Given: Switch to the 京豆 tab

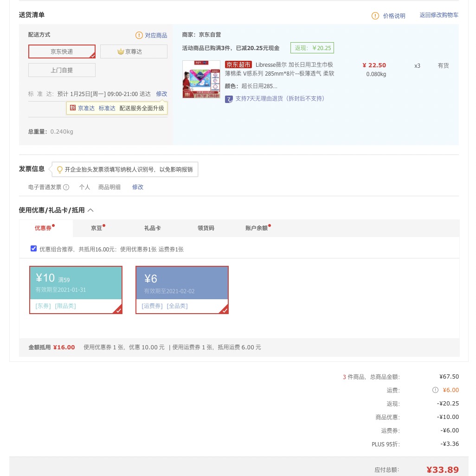Looking at the screenshot, I should point(96,228).
